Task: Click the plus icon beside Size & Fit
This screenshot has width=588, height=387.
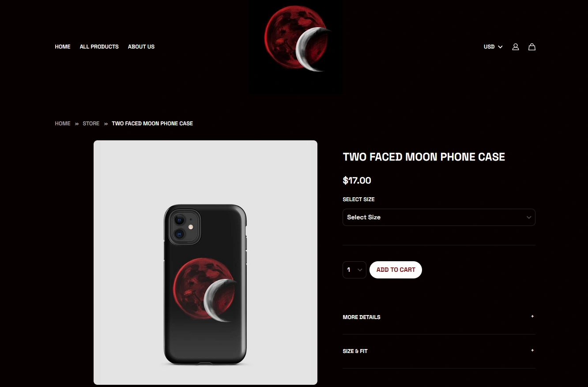Action: (x=532, y=350)
